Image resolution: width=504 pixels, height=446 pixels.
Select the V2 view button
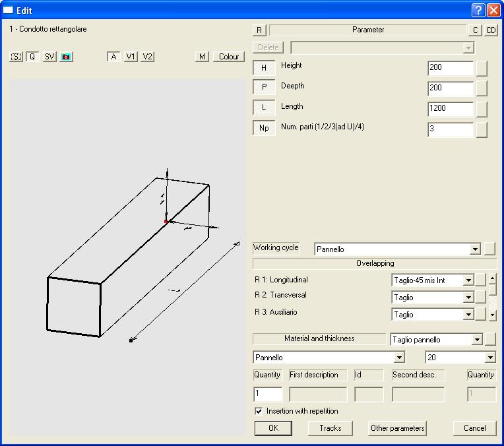click(x=147, y=57)
